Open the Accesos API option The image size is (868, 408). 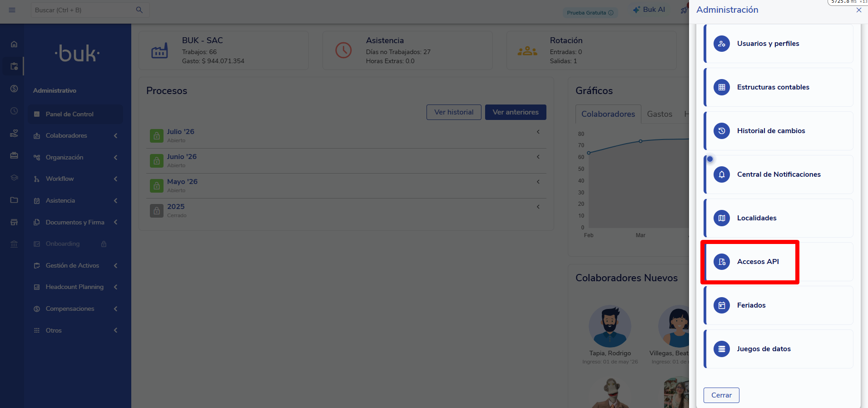[779, 262]
